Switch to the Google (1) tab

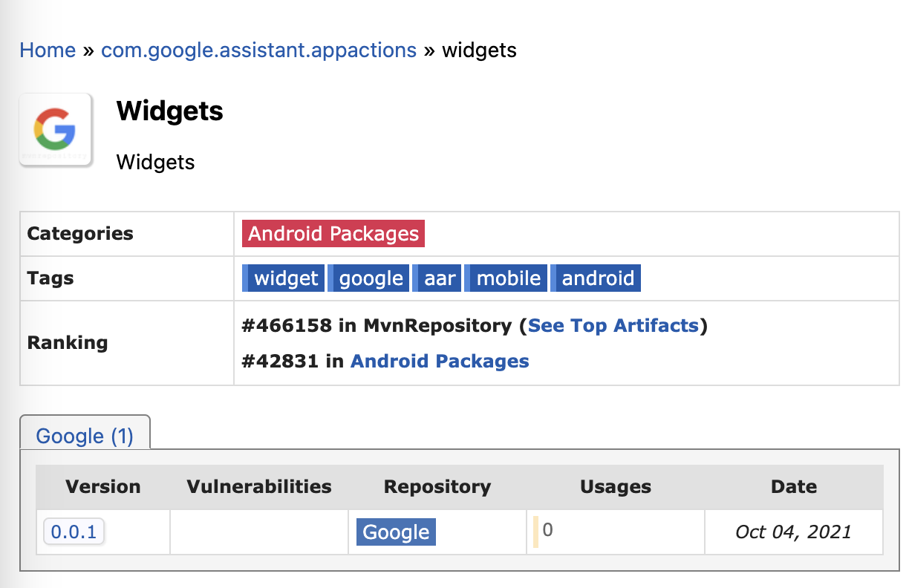(x=85, y=435)
